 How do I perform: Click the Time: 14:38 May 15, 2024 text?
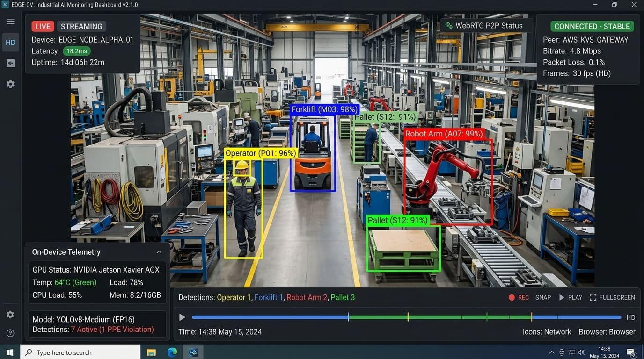(220, 332)
